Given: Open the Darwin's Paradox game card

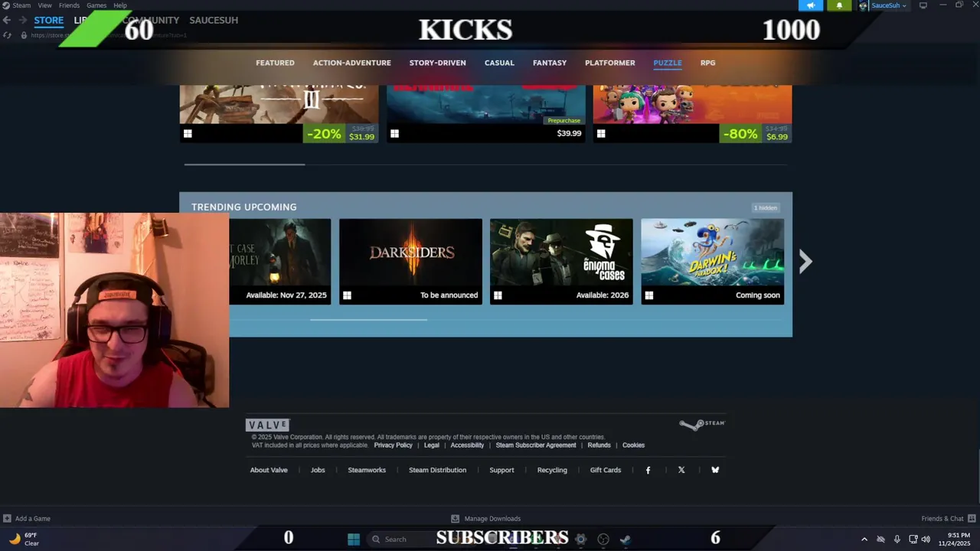Looking at the screenshot, I should pyautogui.click(x=712, y=262).
